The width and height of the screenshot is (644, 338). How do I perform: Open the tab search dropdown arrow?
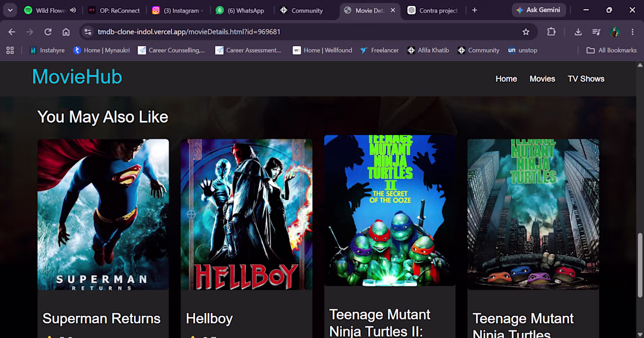point(10,11)
